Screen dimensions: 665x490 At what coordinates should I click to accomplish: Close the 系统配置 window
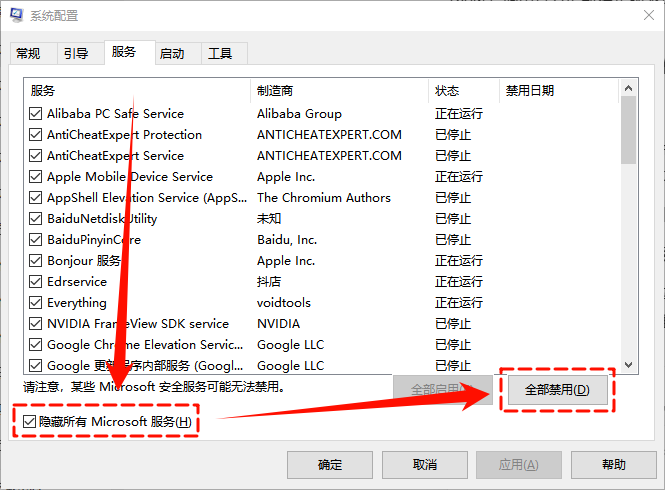[x=648, y=15]
